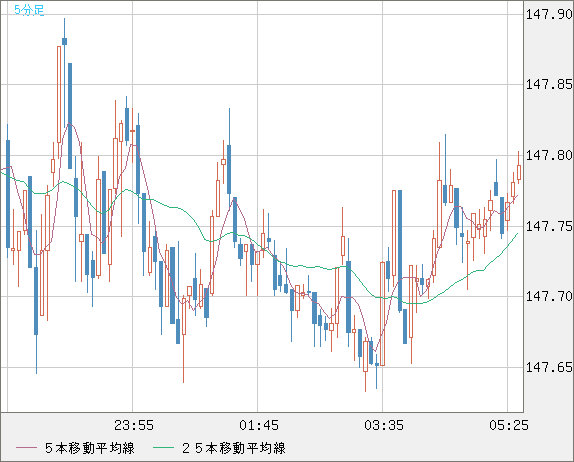Viewport: 574px width, 462px height.
Task: Click the 147.75 price axis label
Action: (549, 226)
